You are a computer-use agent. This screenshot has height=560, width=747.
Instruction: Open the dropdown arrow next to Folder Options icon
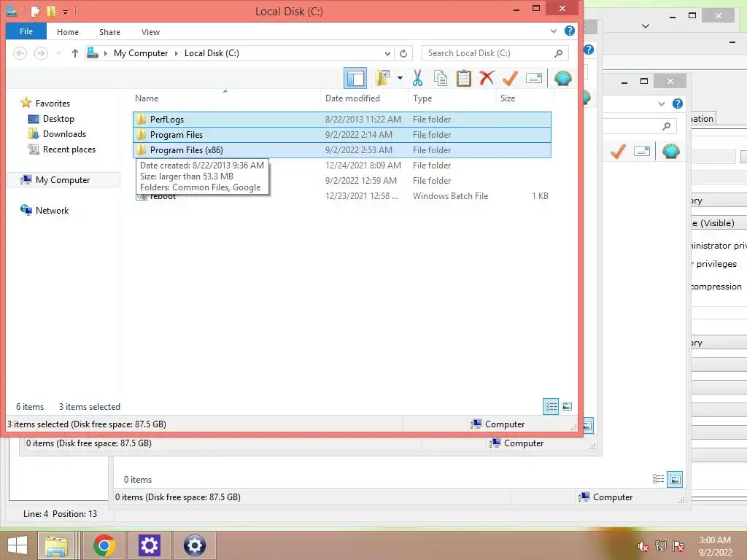coord(400,78)
